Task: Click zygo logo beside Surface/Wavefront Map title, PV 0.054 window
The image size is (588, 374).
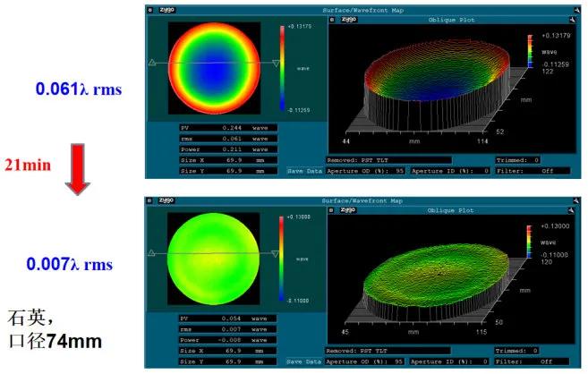Action: tap(166, 200)
